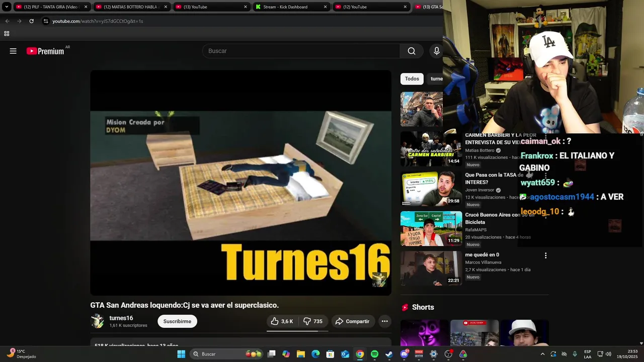Screen dimensions: 644x362
Task: Open the turnes16 channel avatar
Action: (x=97, y=321)
